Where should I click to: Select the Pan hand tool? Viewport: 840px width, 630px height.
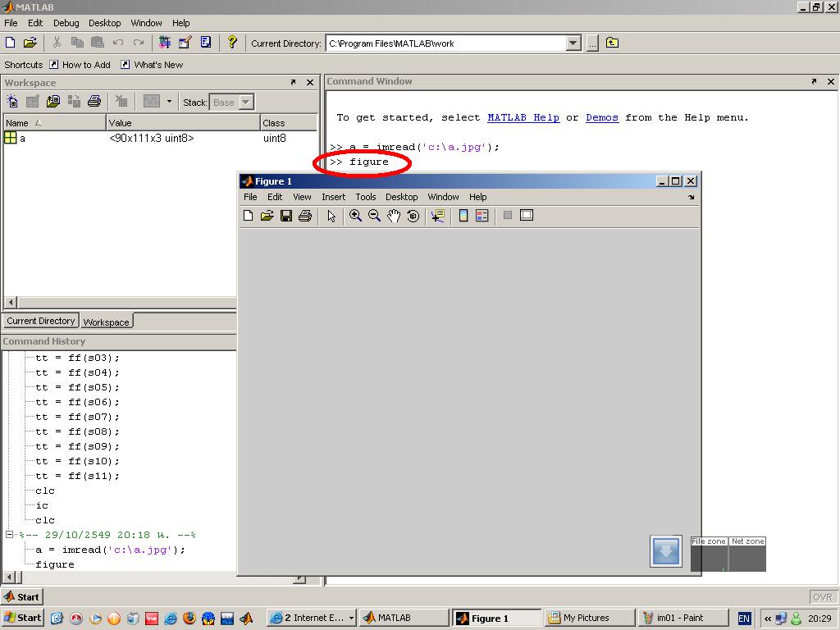pyautogui.click(x=394, y=216)
